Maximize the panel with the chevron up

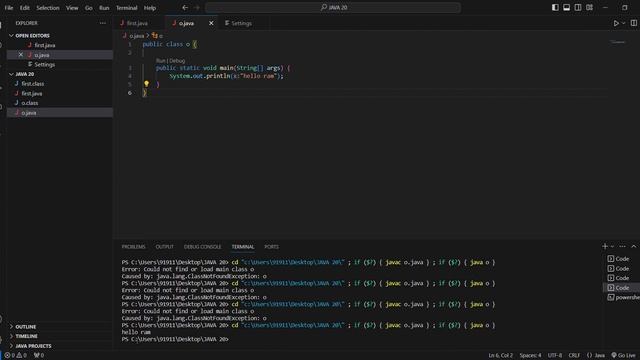pyautogui.click(x=633, y=247)
